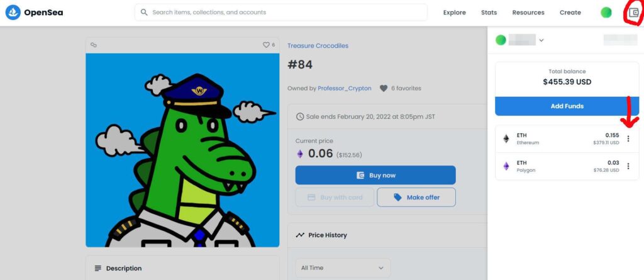The width and height of the screenshot is (644, 280).
Task: Click the green profile avatar in navbar
Action: click(606, 13)
